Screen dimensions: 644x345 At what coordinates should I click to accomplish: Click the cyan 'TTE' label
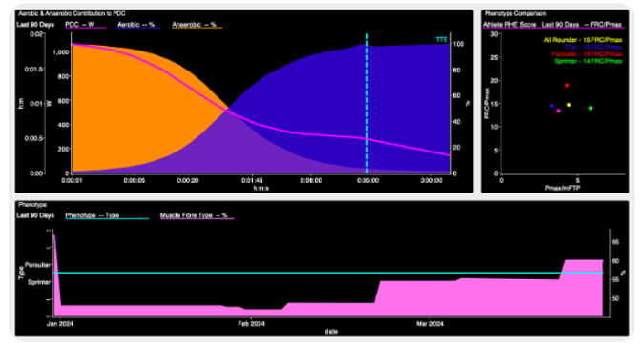(x=442, y=39)
